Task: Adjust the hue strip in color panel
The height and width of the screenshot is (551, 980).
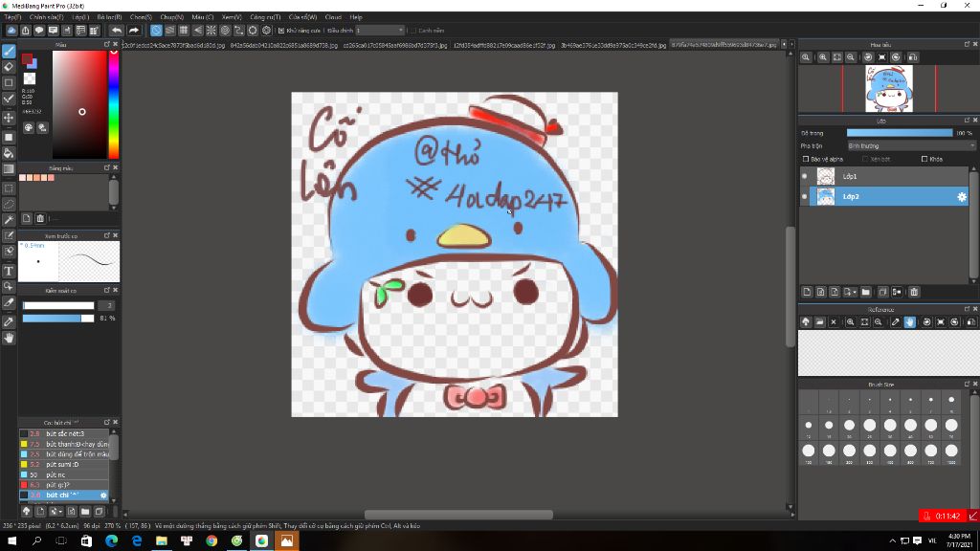Action: point(114,104)
